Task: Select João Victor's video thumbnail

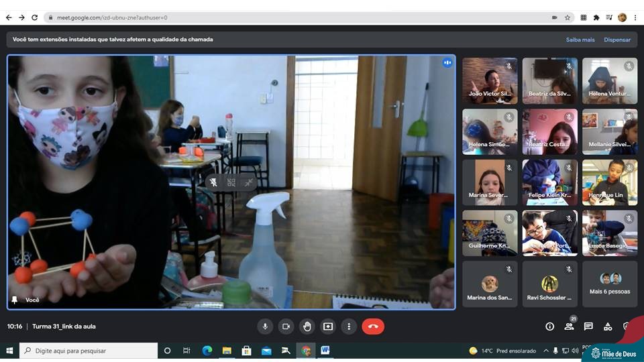Action: point(490,80)
